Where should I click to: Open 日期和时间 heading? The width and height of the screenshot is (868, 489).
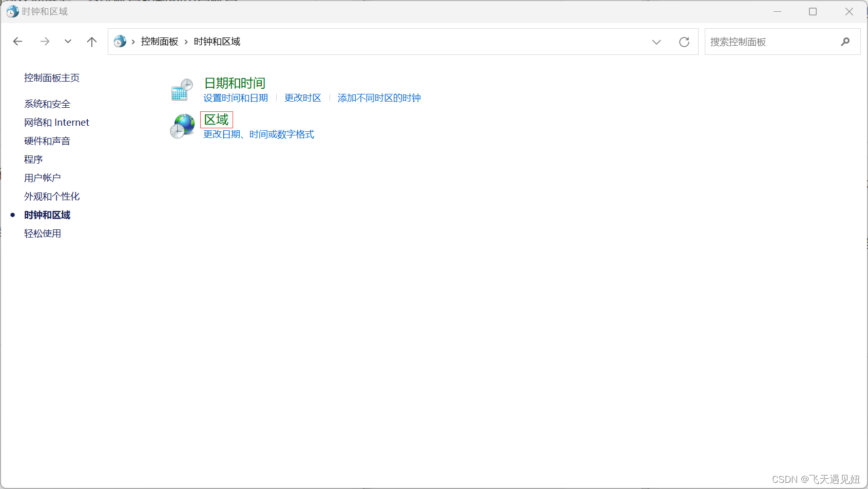pyautogui.click(x=235, y=83)
